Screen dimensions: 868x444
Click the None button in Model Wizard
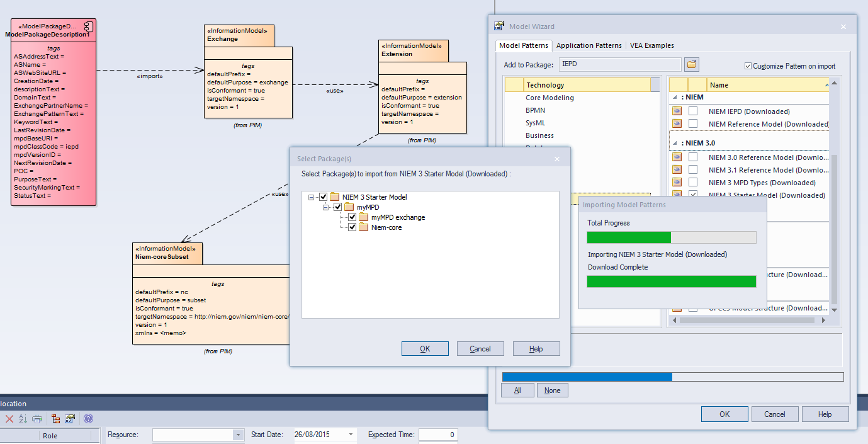(552, 390)
